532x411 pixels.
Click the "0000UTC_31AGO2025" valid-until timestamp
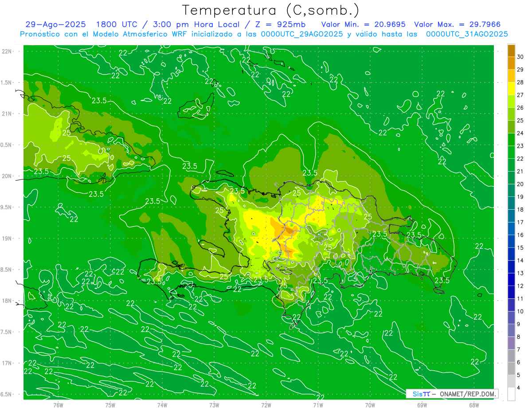(x=467, y=34)
